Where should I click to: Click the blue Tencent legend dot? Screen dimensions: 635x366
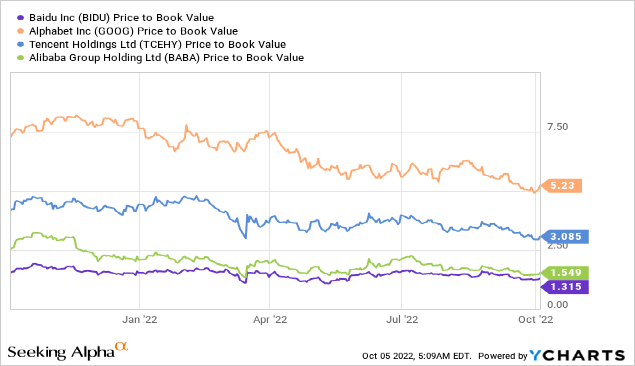[x=20, y=45]
